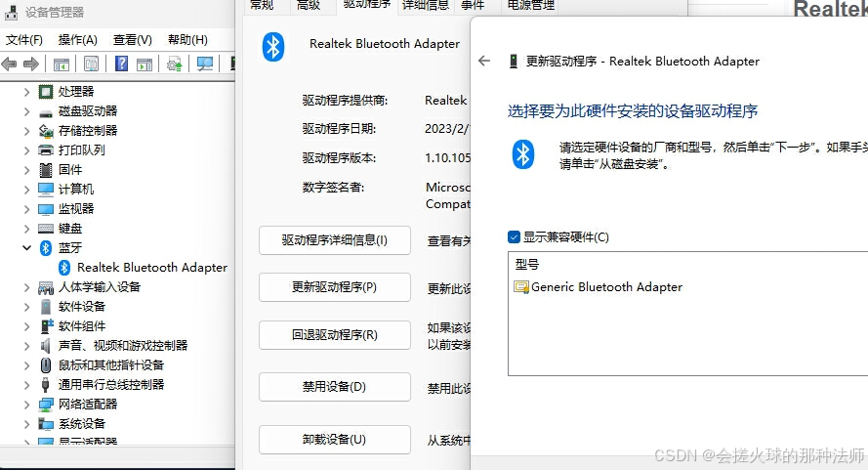Click the 卸载设备(U) button
868x470 pixels.
(x=335, y=440)
